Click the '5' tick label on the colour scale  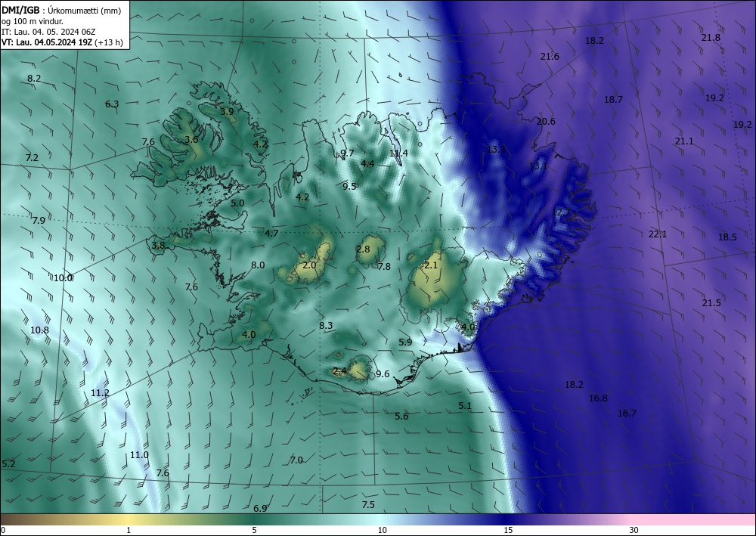[255, 530]
